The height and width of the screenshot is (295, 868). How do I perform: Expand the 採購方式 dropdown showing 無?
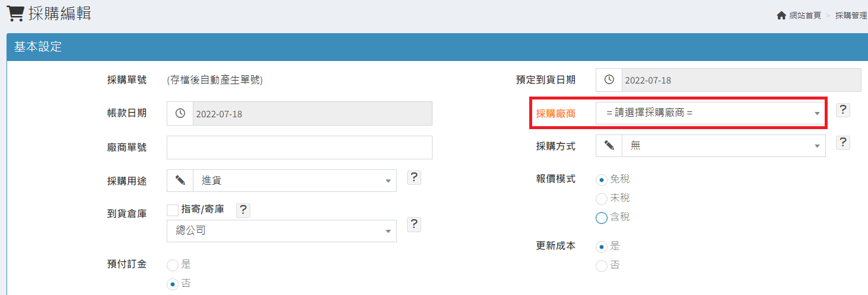tap(723, 146)
